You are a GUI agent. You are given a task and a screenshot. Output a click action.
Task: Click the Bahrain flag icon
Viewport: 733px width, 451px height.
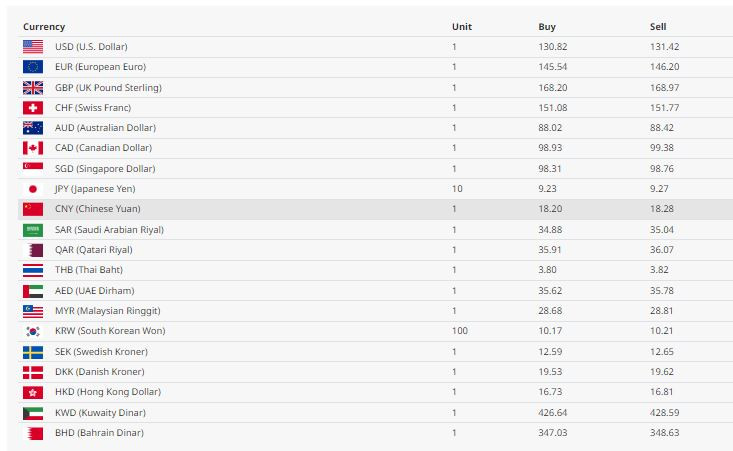[x=33, y=433]
